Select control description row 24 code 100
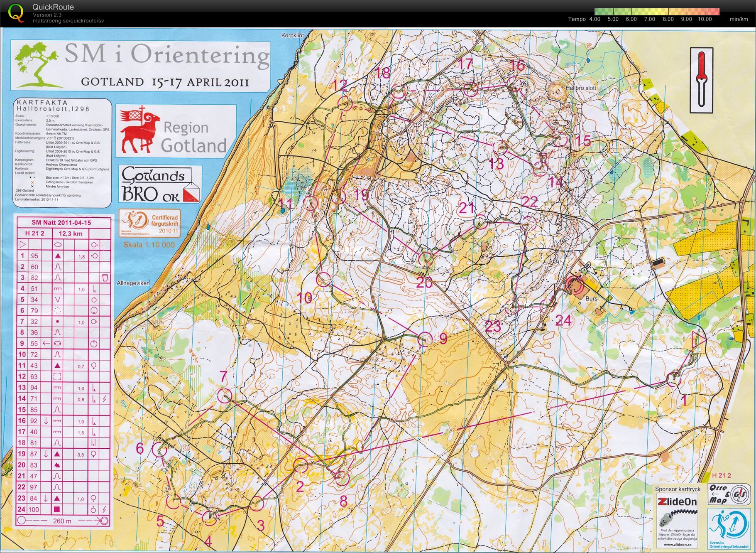This screenshot has width=756, height=553. (x=34, y=509)
